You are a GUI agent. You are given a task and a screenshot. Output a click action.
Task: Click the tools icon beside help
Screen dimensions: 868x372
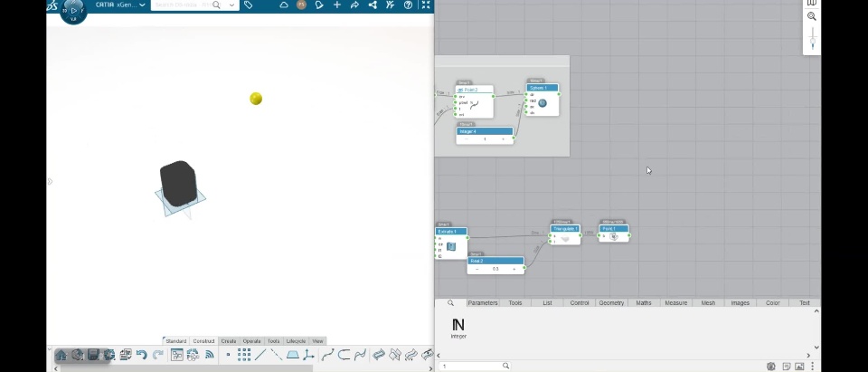click(x=391, y=5)
